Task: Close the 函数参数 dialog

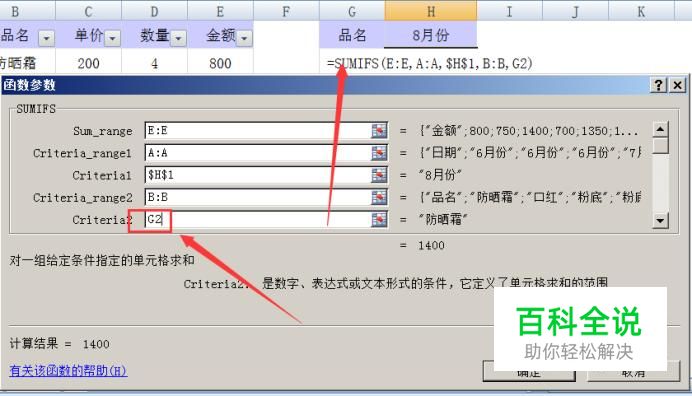Action: 677,84
